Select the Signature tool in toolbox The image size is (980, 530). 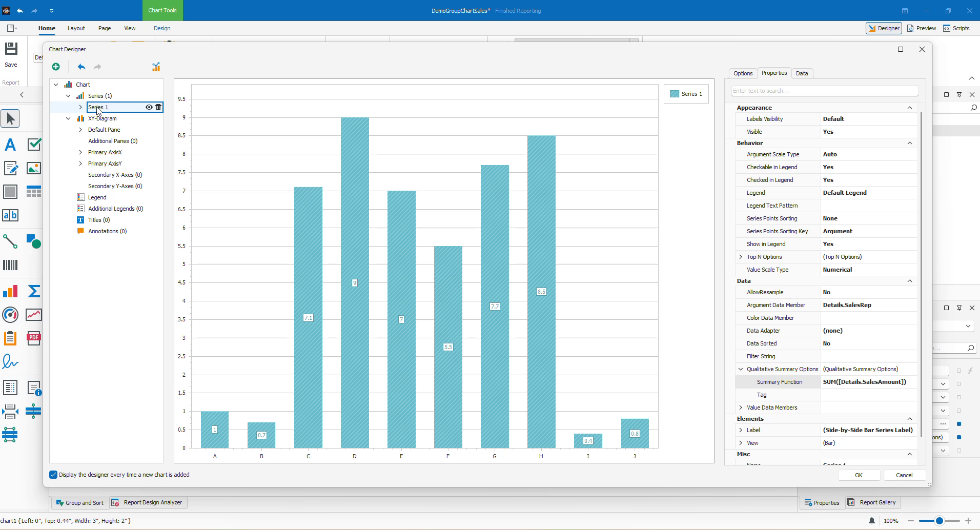coord(10,362)
